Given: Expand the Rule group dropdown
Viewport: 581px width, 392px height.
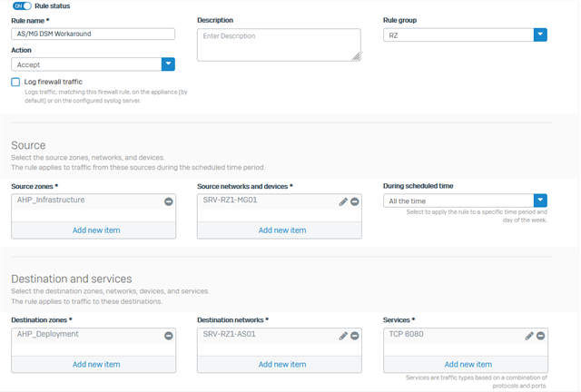Looking at the screenshot, I should (465, 35).
